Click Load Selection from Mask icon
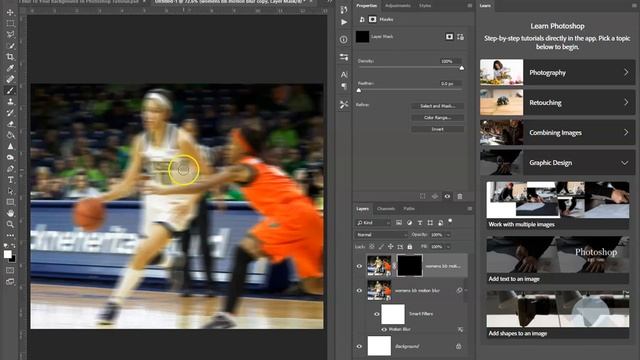 (x=423, y=196)
